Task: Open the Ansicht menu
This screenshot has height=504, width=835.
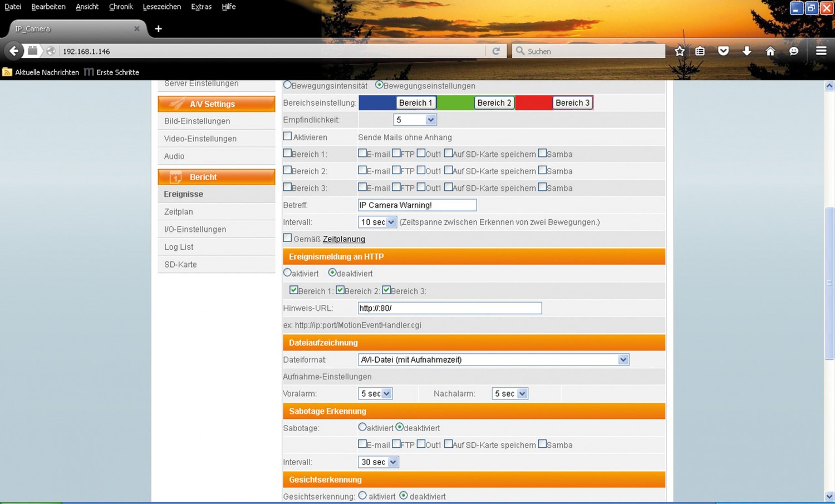Action: [x=87, y=7]
